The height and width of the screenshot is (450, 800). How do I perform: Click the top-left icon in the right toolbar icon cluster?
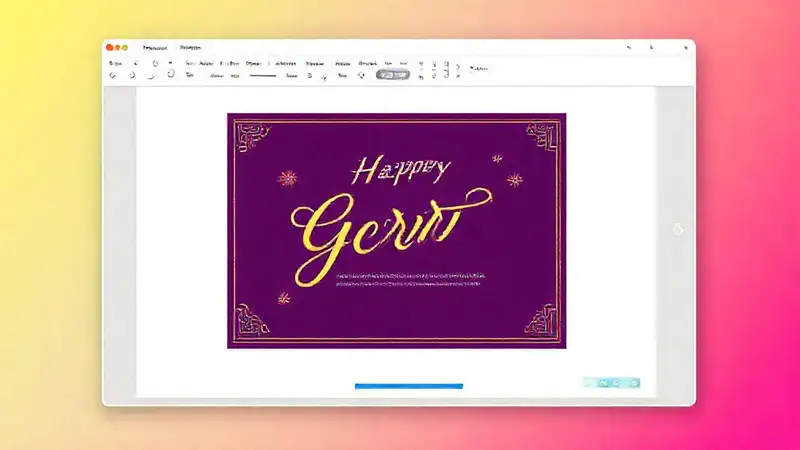pos(421,63)
